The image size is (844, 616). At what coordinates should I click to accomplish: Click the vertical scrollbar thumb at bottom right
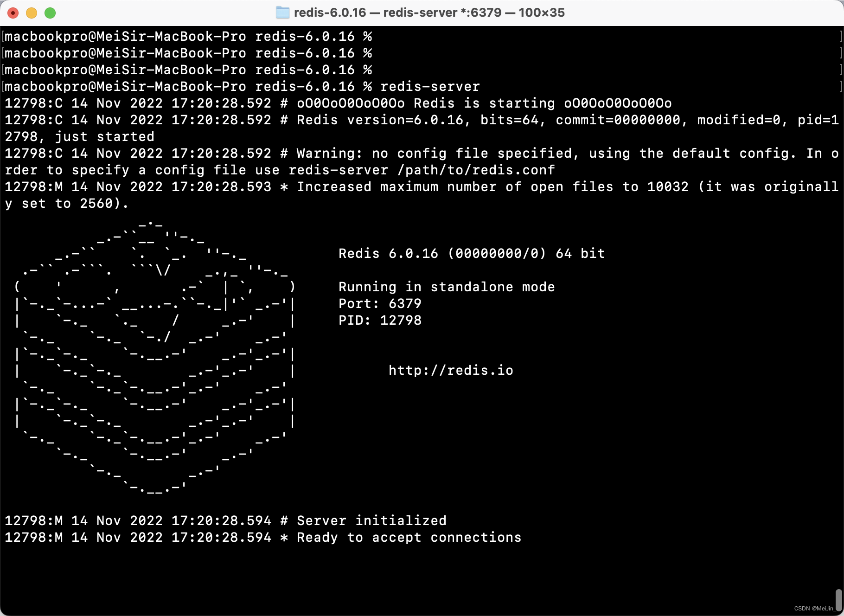(838, 600)
